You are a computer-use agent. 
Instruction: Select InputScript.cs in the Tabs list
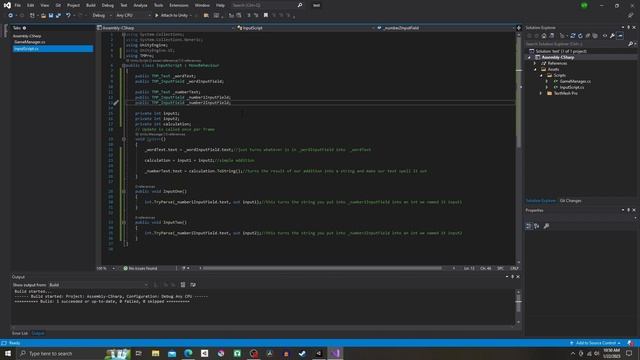pyautogui.click(x=53, y=49)
